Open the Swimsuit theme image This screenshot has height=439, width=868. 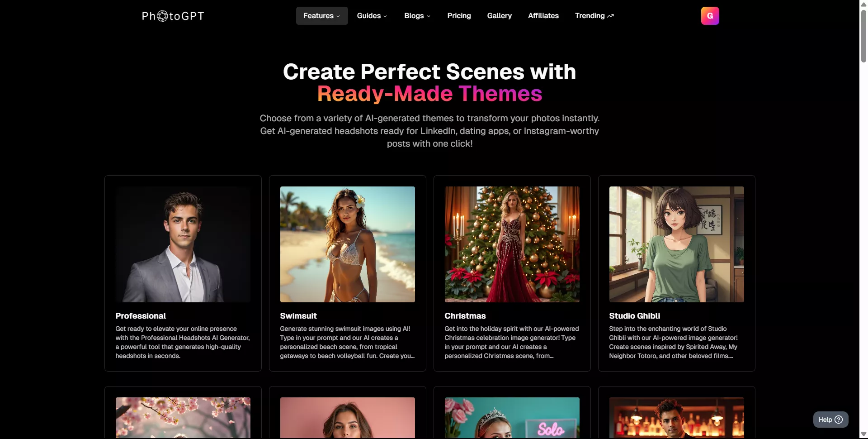coord(347,244)
